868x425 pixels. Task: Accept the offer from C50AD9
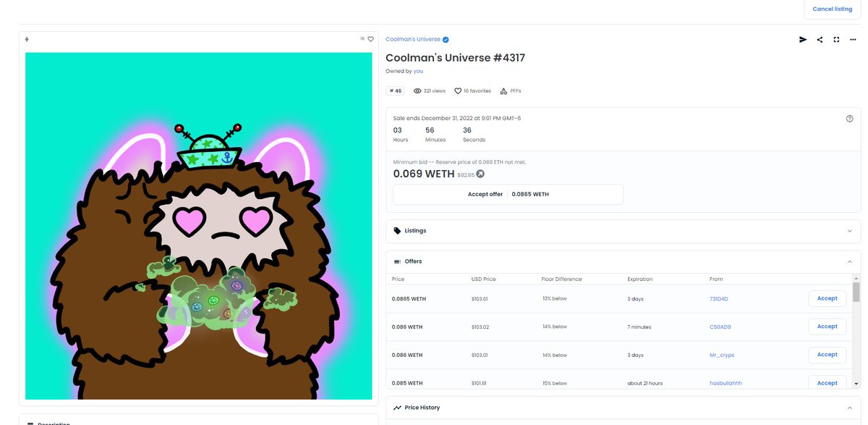pos(827,327)
